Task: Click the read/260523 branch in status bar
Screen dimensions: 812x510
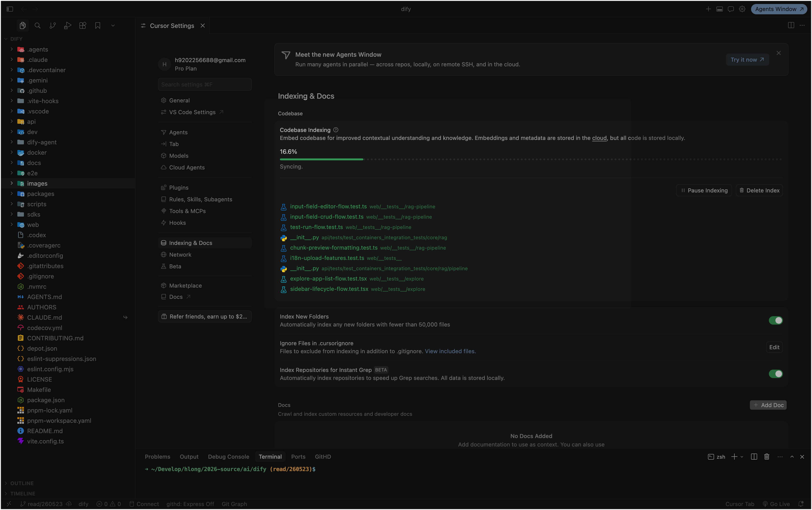Action: pos(41,504)
